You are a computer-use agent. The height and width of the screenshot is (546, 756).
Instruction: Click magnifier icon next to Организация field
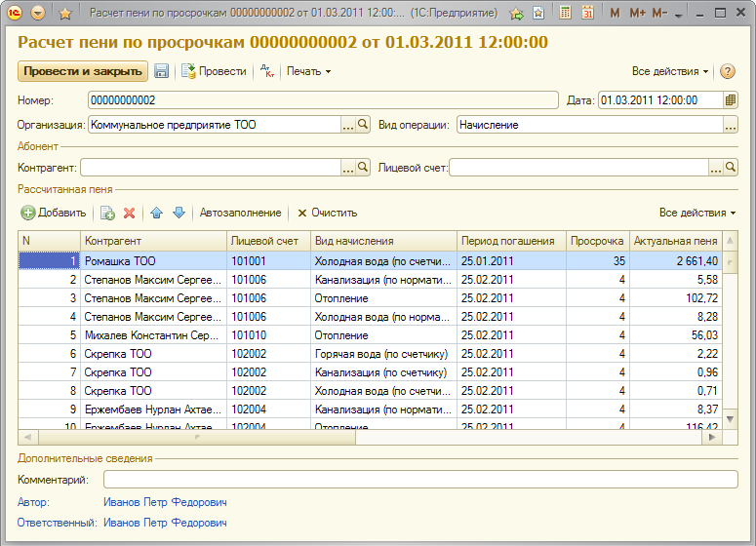(363, 125)
